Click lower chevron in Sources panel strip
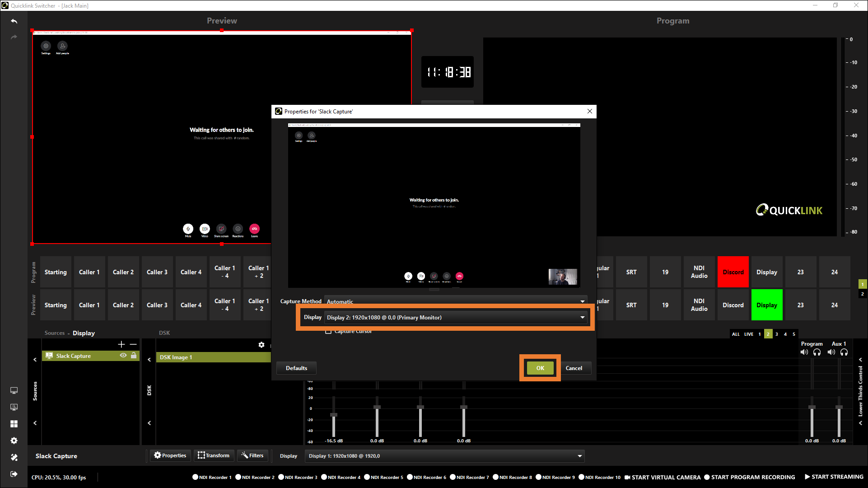 [35, 423]
